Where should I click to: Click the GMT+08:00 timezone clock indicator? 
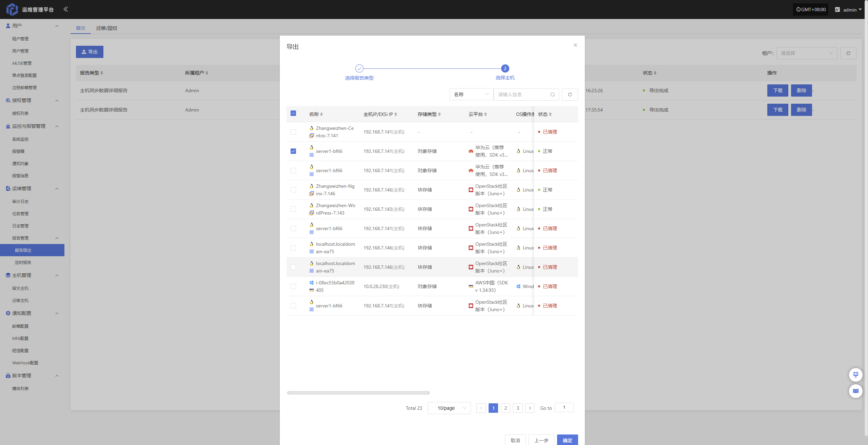pyautogui.click(x=811, y=9)
